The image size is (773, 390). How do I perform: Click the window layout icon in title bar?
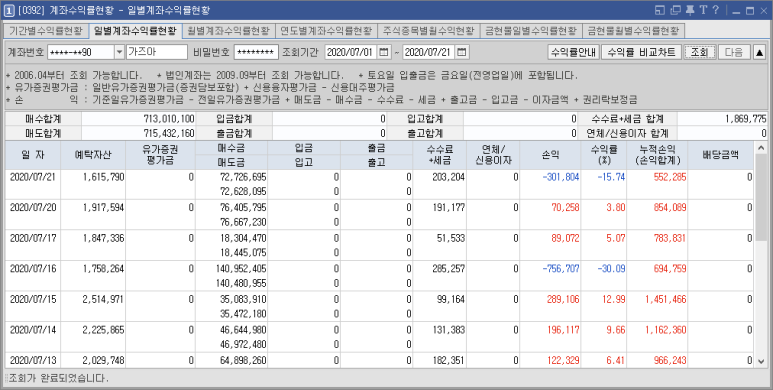[661, 10]
